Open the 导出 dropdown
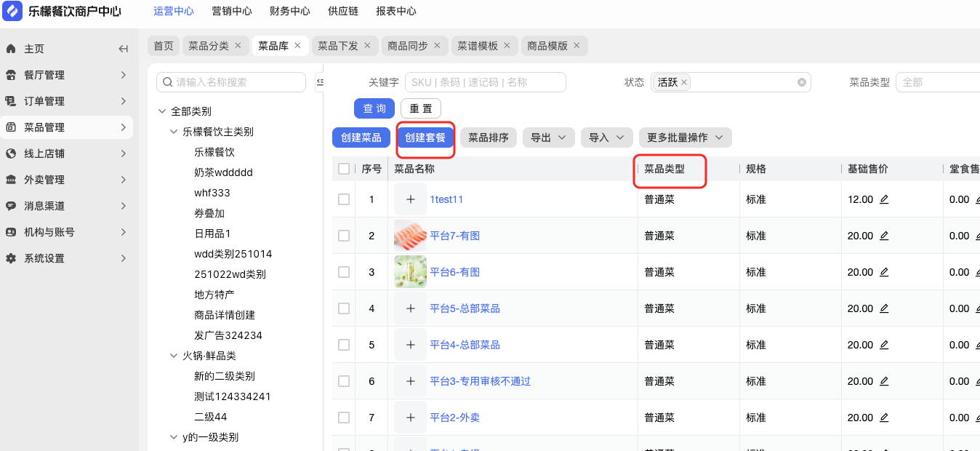This screenshot has height=451, width=980. point(548,137)
